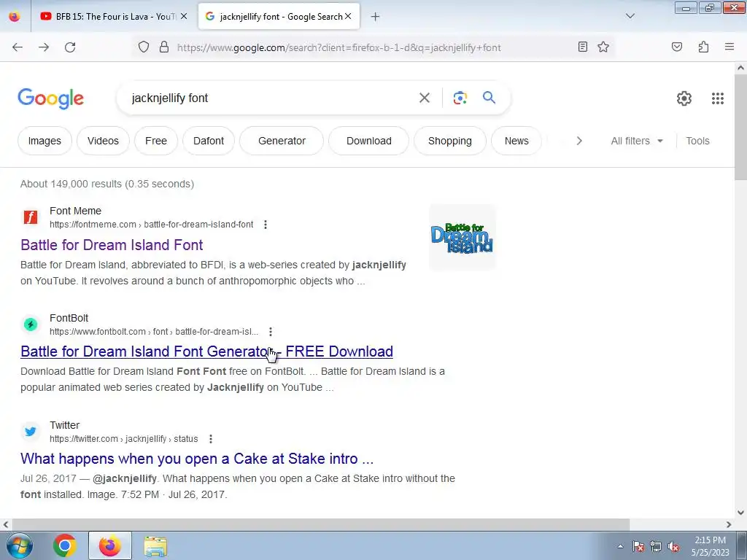
Task: Click the muted volume tray icon
Action: point(673,546)
